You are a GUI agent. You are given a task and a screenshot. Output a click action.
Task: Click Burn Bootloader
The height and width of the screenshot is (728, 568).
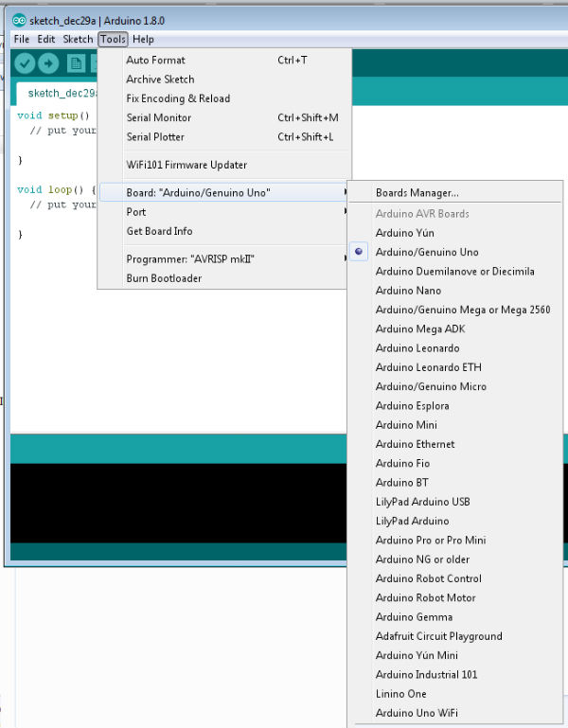pyautogui.click(x=164, y=278)
